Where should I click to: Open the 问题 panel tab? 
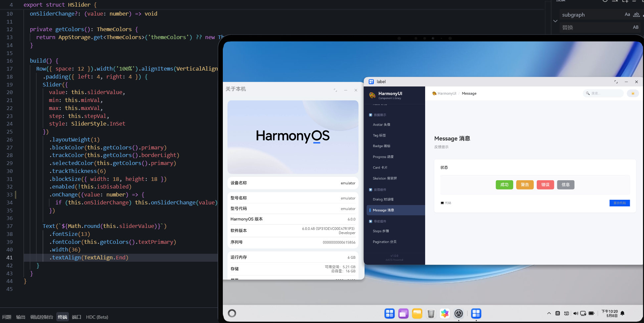click(x=7, y=317)
